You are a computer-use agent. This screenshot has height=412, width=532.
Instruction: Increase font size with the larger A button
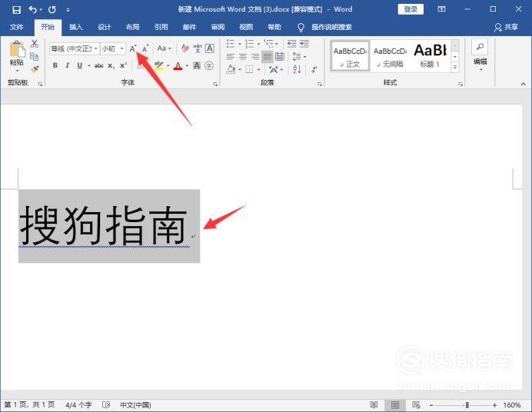pyautogui.click(x=133, y=49)
